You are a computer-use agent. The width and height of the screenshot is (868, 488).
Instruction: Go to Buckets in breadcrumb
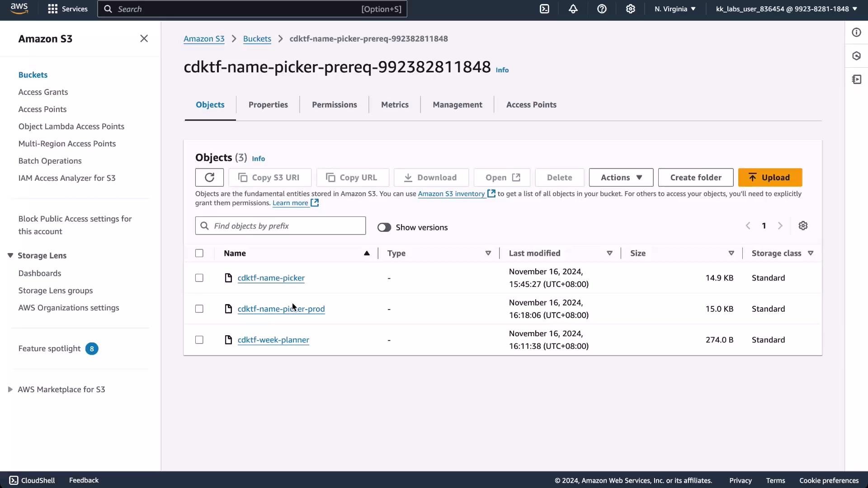[257, 39]
